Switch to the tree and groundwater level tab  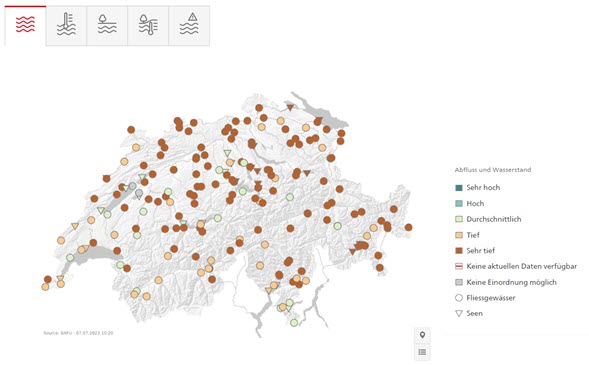tap(107, 26)
